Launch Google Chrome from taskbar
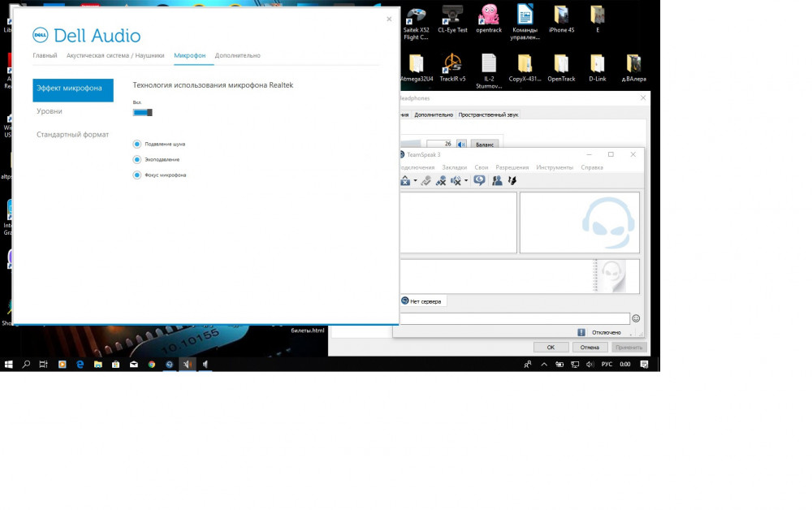 pyautogui.click(x=152, y=365)
